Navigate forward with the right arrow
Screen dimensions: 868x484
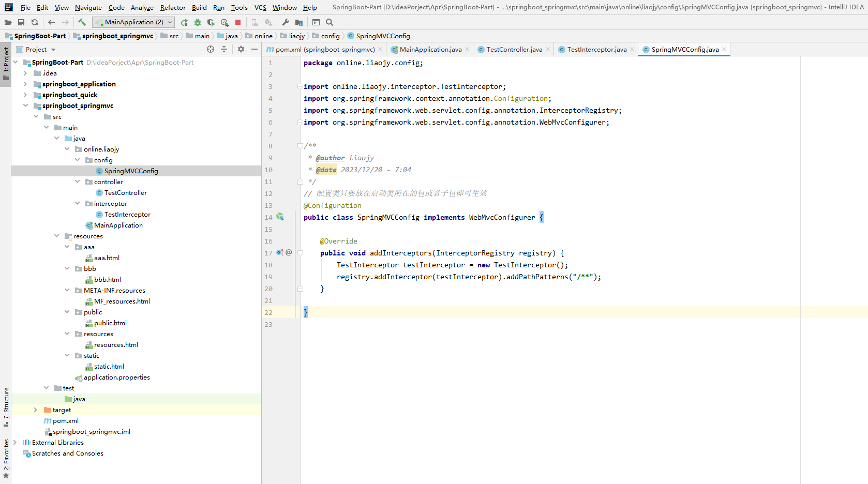pyautogui.click(x=65, y=22)
